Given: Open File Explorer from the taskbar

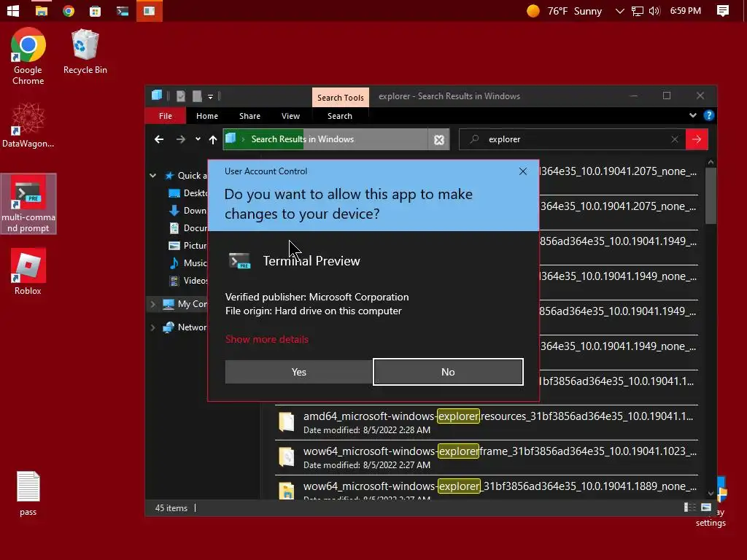Looking at the screenshot, I should coord(42,10).
